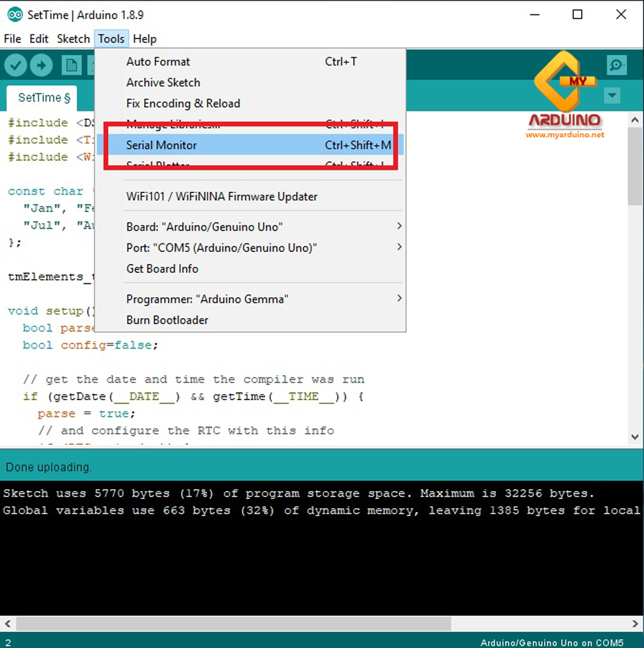This screenshot has width=644, height=648.
Task: Click the New Sketch toolbar icon
Action: tap(71, 65)
